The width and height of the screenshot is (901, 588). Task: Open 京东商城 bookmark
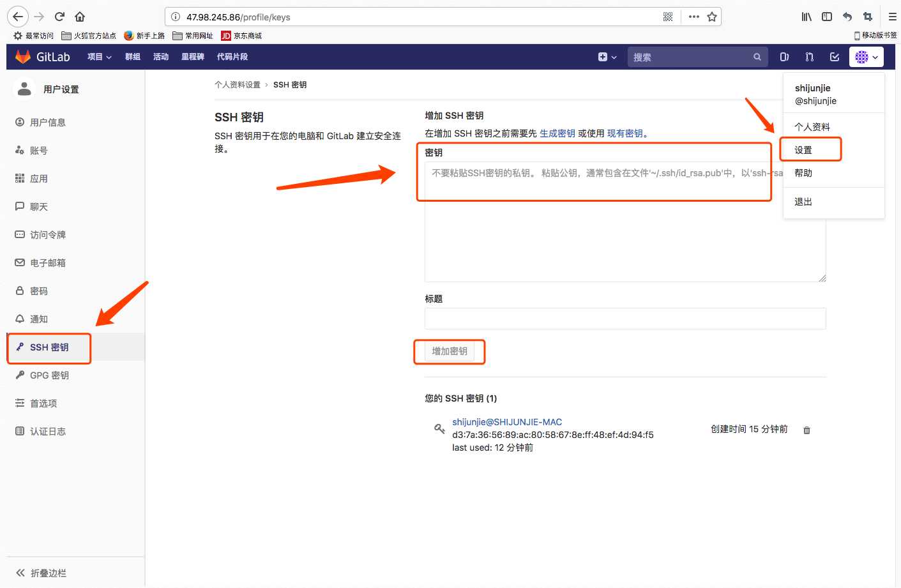241,36
